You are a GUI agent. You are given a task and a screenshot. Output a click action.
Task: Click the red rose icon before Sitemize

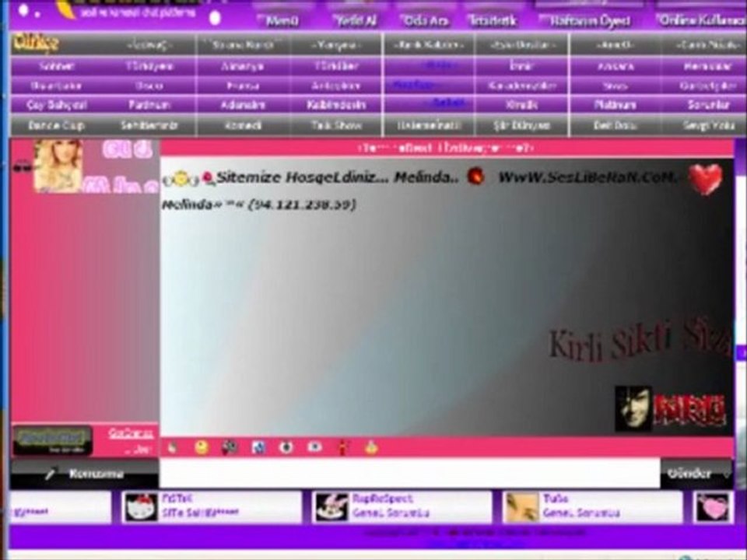point(209,179)
